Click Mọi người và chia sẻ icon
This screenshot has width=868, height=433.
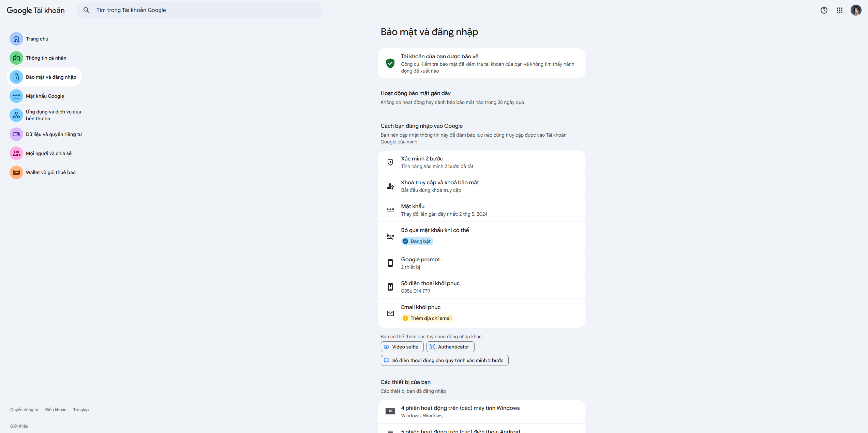16,153
